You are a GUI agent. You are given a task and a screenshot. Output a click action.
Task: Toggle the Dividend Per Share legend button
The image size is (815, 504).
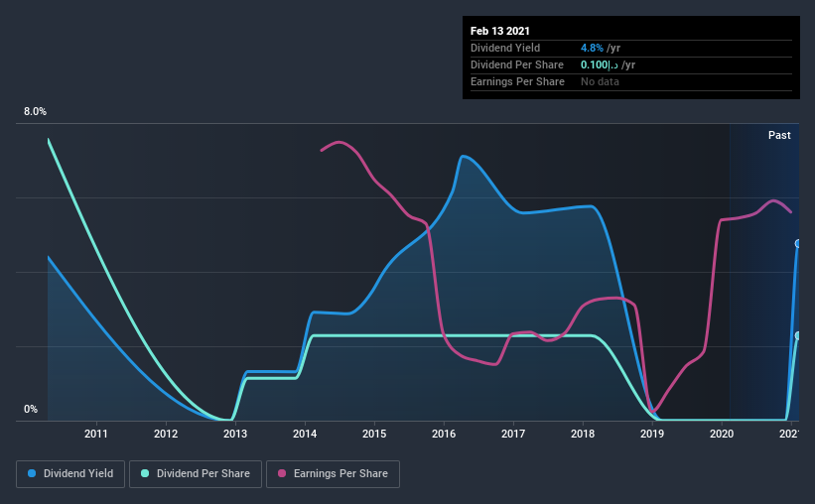click(196, 474)
